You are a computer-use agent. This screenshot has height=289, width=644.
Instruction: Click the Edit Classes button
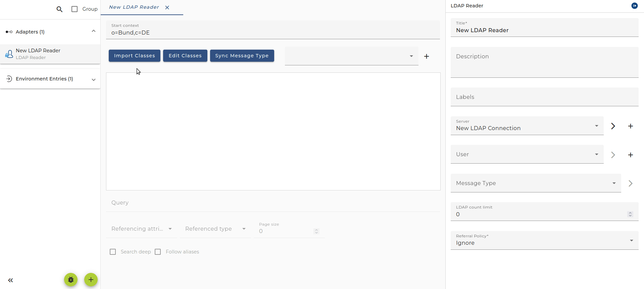(185, 56)
